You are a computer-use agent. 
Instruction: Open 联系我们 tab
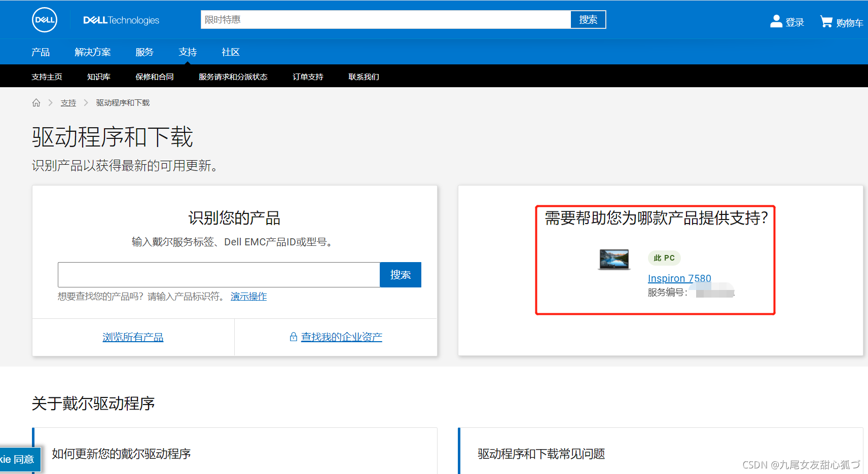tap(364, 77)
